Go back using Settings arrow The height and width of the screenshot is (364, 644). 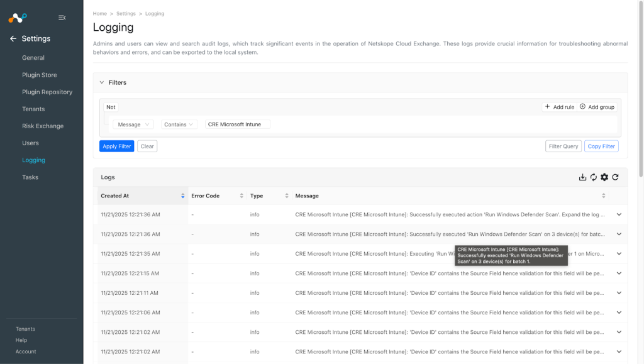(13, 38)
